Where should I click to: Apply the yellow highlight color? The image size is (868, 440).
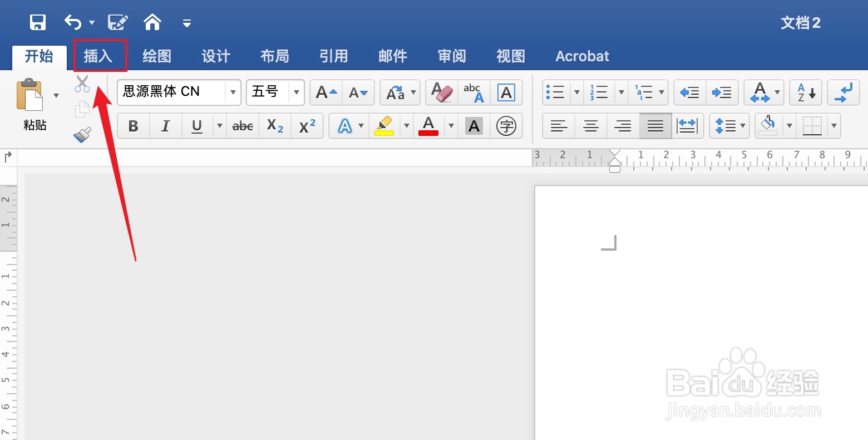point(384,126)
